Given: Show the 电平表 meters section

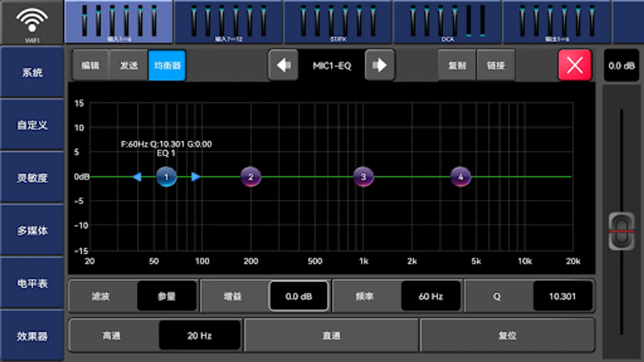Looking at the screenshot, I should click(x=32, y=284).
